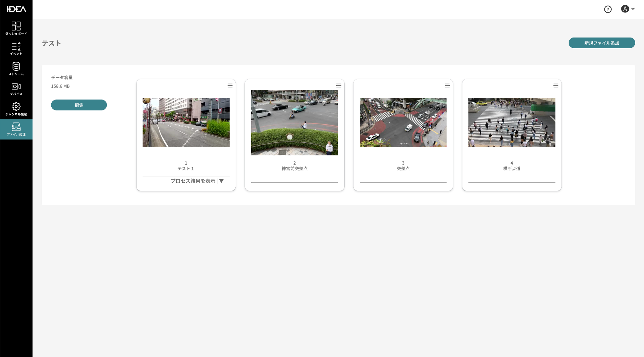Click the IDEA logo in the sidebar

(x=16, y=9)
